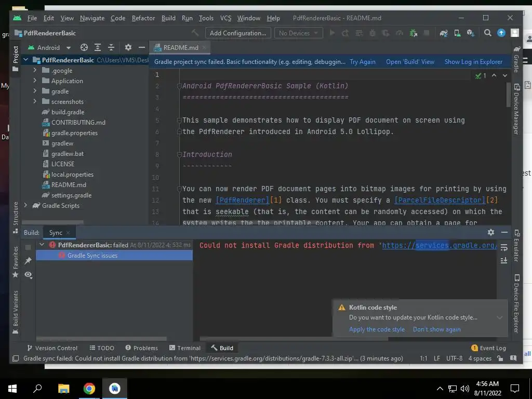Open Device Manager side tab

pyautogui.click(x=516, y=109)
